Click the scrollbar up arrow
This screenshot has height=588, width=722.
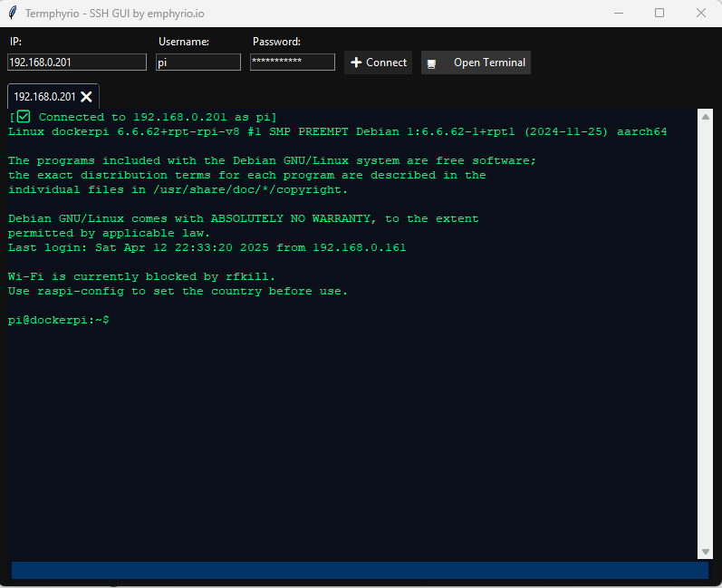[x=706, y=117]
